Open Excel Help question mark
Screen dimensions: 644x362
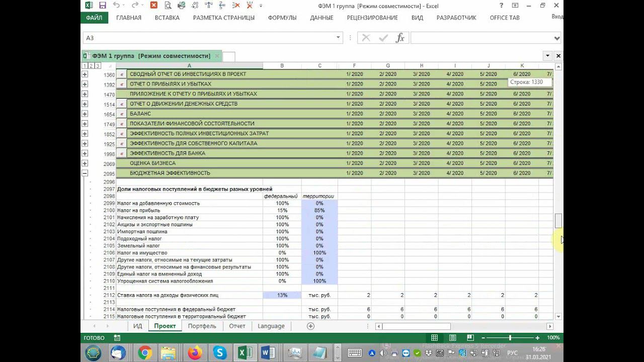(x=502, y=6)
